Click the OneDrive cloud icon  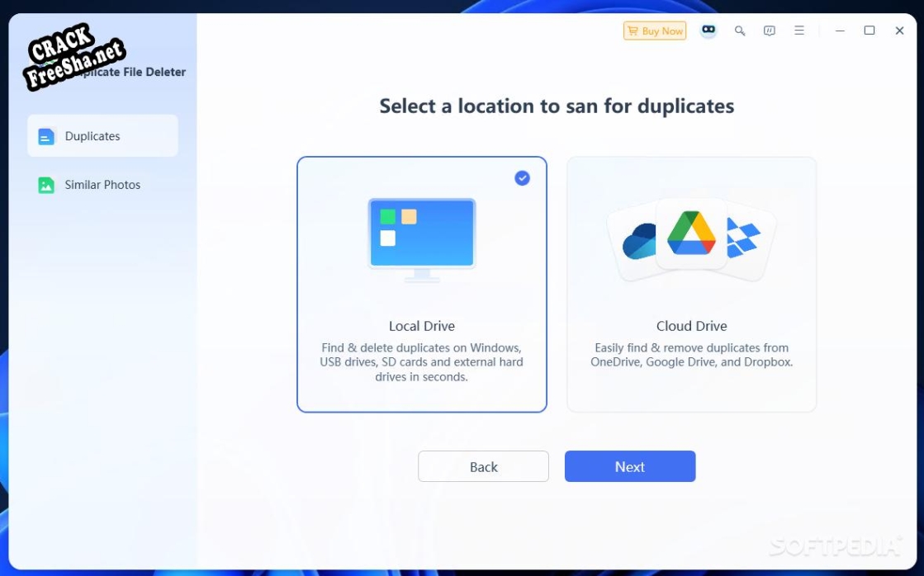point(637,243)
